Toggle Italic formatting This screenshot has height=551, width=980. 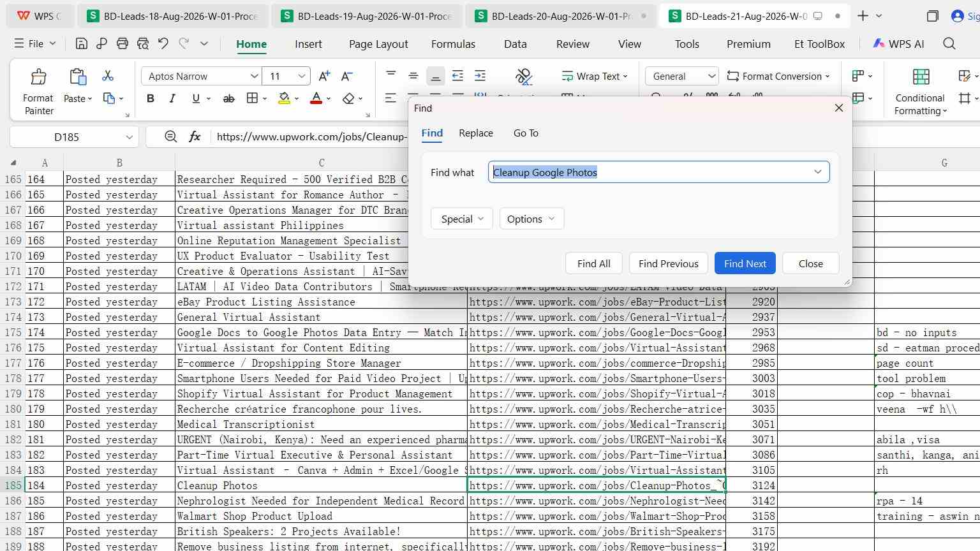pos(172,98)
